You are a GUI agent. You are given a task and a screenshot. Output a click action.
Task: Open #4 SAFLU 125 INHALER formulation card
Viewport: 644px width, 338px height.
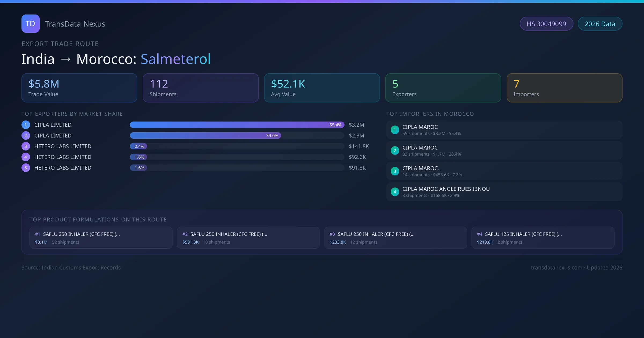tap(543, 238)
